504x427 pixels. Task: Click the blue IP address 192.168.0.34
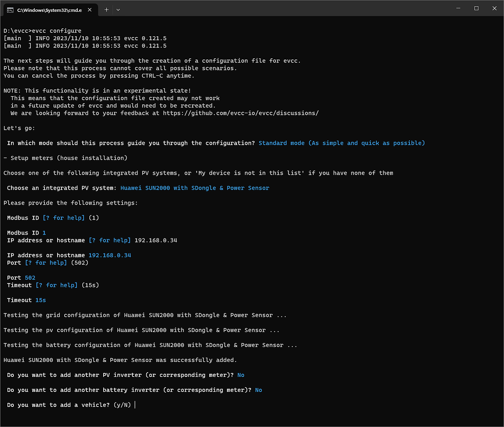[110, 255]
